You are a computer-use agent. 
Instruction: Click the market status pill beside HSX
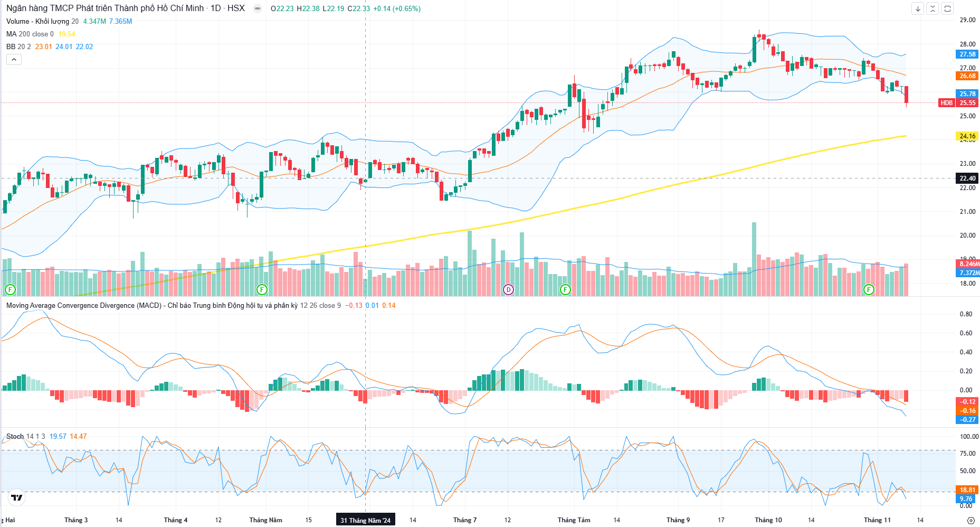point(257,8)
